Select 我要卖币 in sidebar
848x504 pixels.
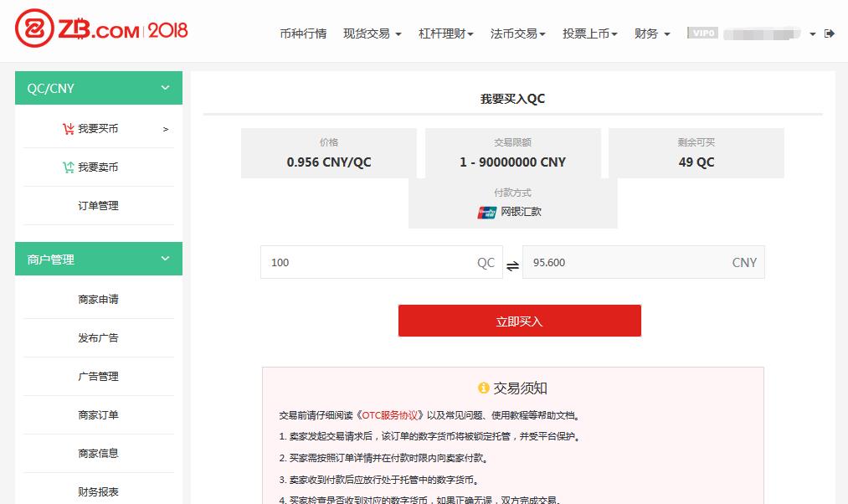point(98,167)
